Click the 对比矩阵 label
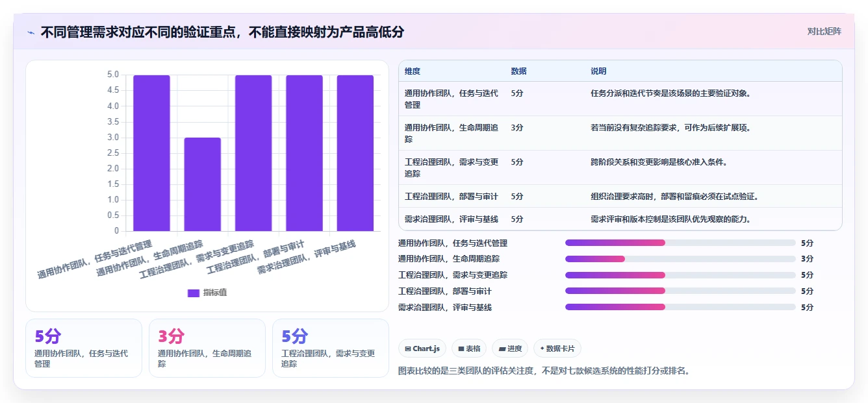868x403 pixels. pyautogui.click(x=824, y=31)
